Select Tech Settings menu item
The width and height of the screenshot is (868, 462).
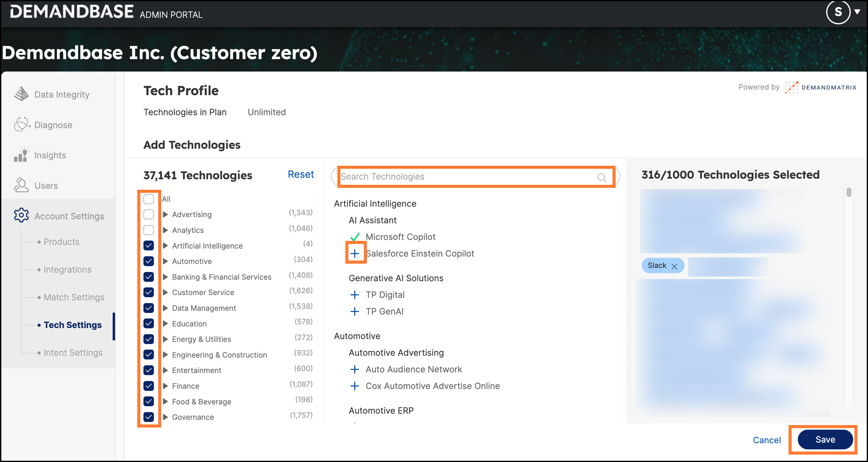click(72, 325)
